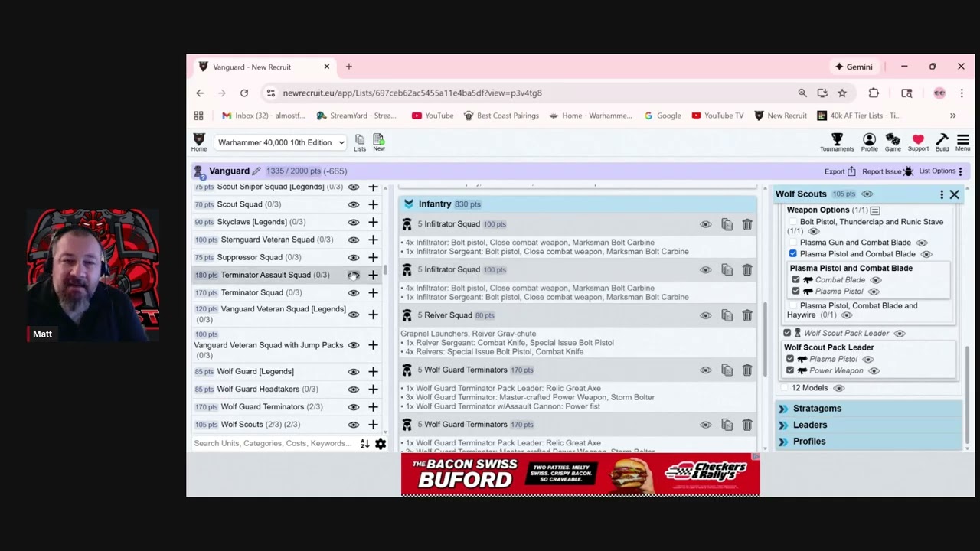Image resolution: width=980 pixels, height=551 pixels.
Task: Close the Wolf Scouts detail panel
Action: tap(955, 194)
